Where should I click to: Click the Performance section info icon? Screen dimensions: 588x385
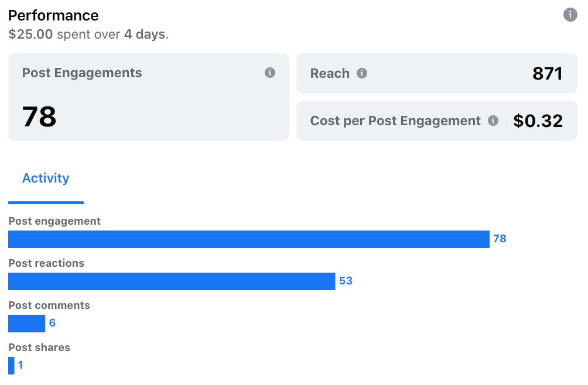point(570,15)
